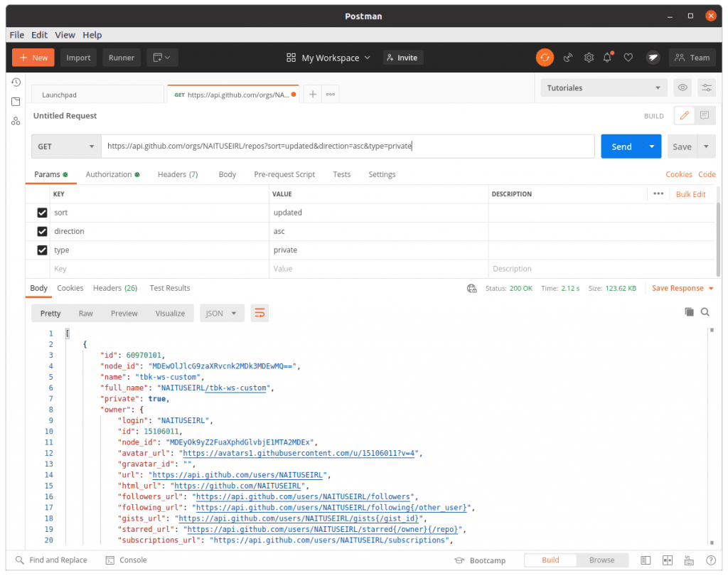Open the user avatar icon
Image resolution: width=728 pixels, height=576 pixels.
(653, 58)
